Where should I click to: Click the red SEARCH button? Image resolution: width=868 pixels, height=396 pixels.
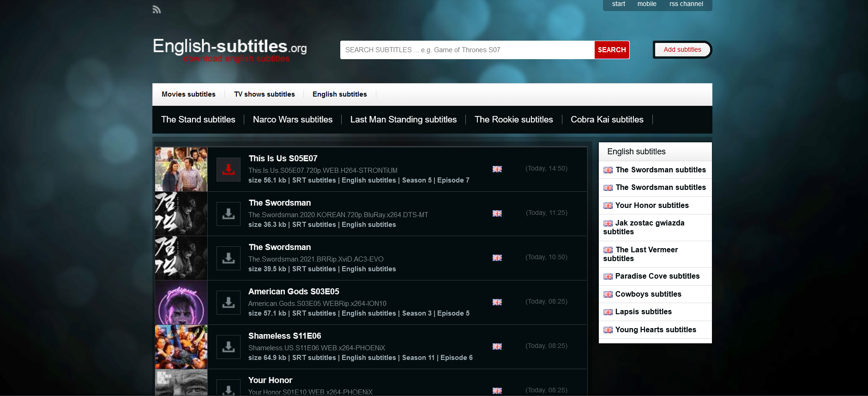click(x=612, y=50)
